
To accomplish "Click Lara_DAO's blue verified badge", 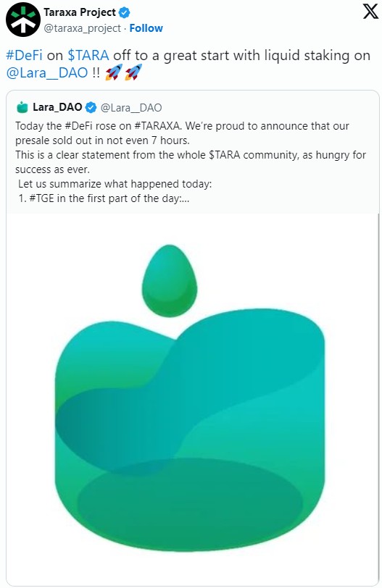I will click(91, 108).
